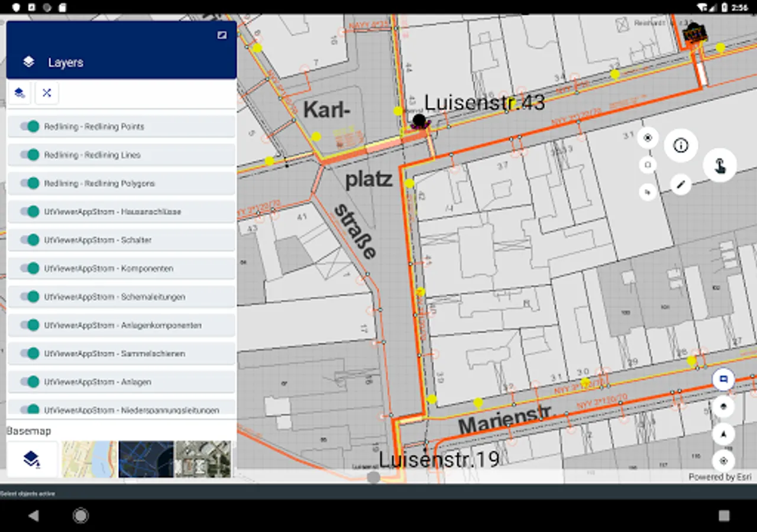Image resolution: width=757 pixels, height=532 pixels.
Task: Center map with bottom locate-me button
Action: [x=723, y=461]
